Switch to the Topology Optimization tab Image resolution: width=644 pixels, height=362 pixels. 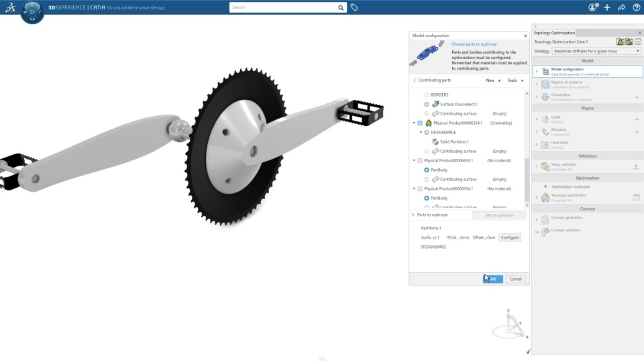[x=554, y=33]
